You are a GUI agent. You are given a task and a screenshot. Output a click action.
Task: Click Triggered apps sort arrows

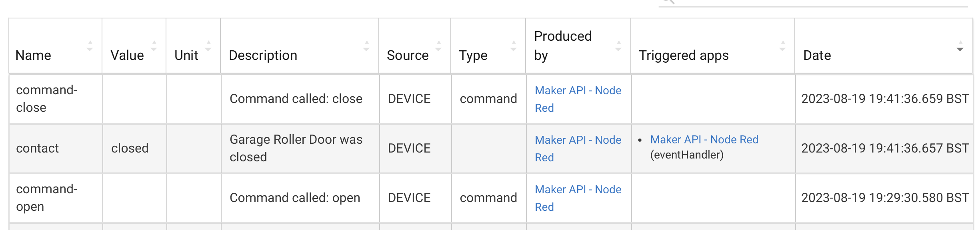point(782,46)
